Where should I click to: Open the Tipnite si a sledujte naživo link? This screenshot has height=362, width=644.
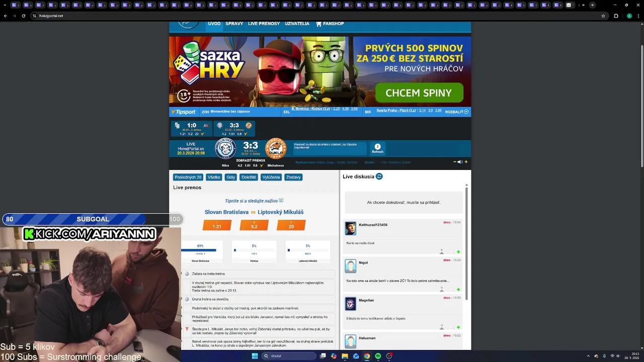pos(254,201)
